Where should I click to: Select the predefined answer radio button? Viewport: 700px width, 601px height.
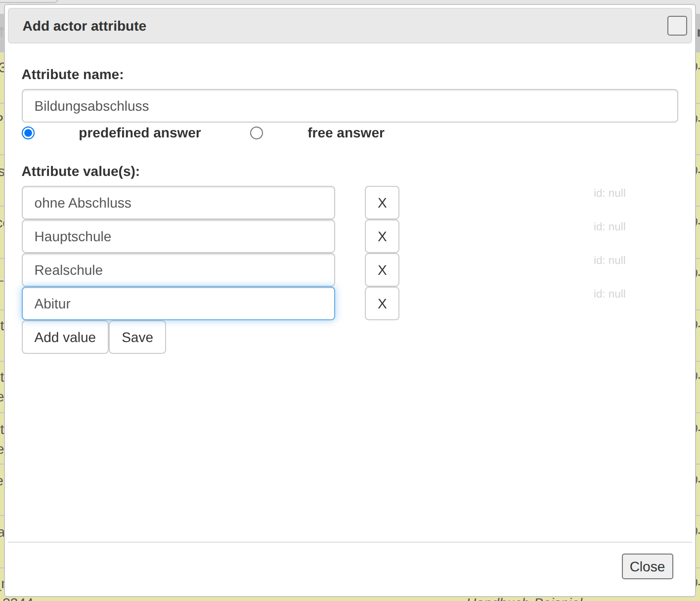pyautogui.click(x=28, y=133)
